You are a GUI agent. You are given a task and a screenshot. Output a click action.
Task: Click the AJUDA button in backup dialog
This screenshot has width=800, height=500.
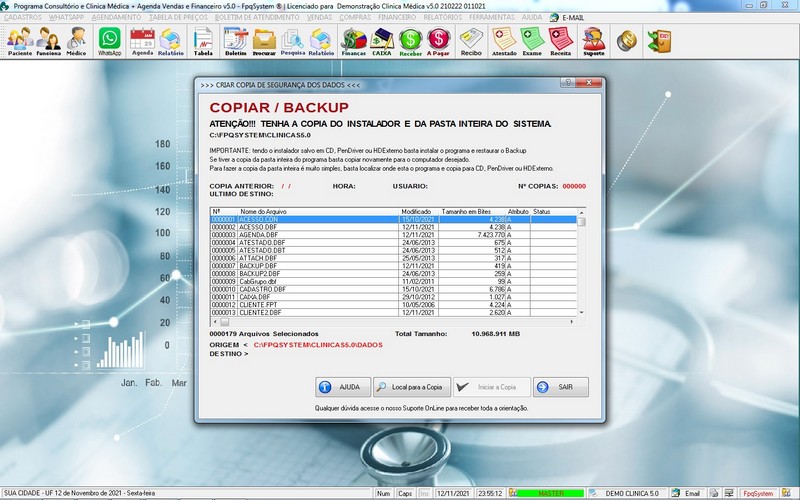[x=343, y=387]
